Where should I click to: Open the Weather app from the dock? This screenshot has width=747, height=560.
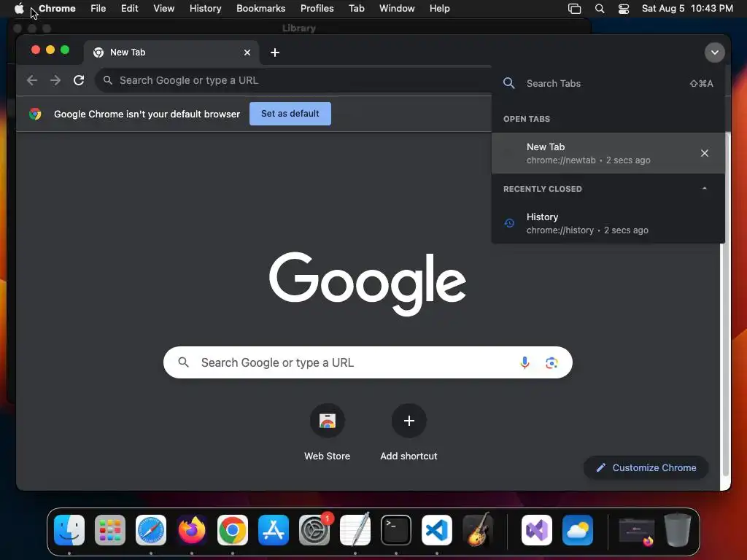pyautogui.click(x=578, y=530)
